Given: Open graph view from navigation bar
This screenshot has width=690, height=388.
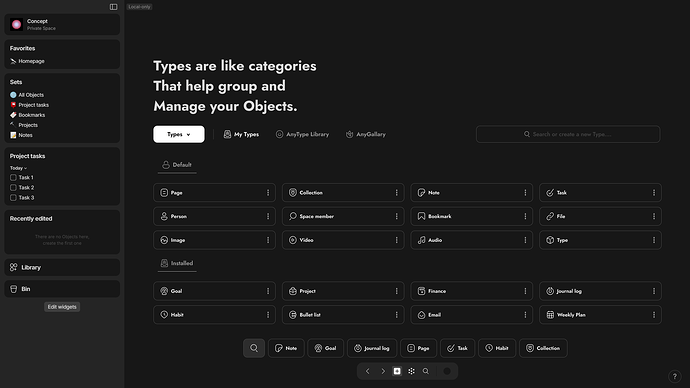Looking at the screenshot, I should coord(411,371).
